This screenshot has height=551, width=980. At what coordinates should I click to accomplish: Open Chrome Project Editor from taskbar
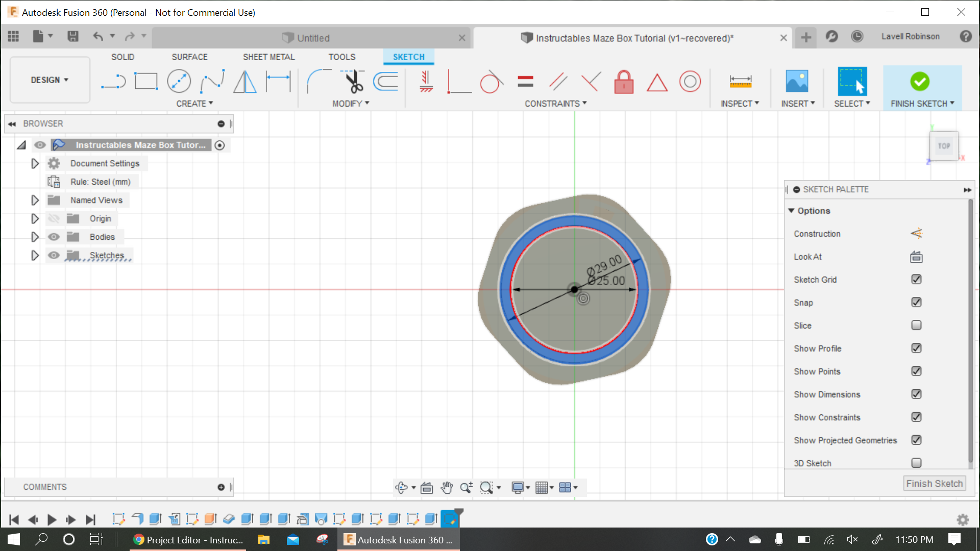[187, 540]
